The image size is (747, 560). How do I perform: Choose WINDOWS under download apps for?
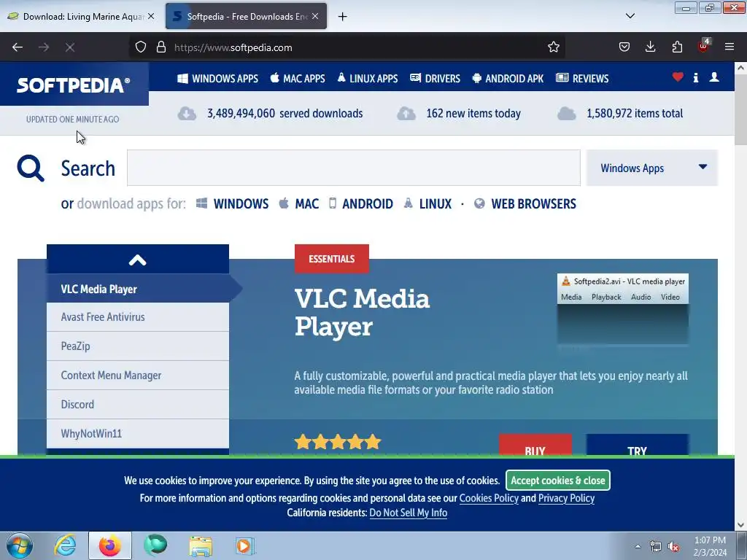(233, 204)
